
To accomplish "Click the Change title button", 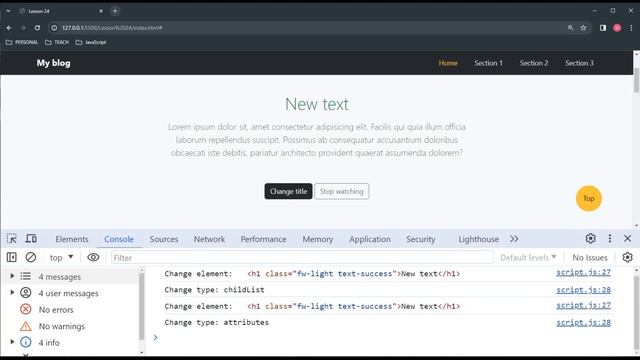I will tap(288, 191).
